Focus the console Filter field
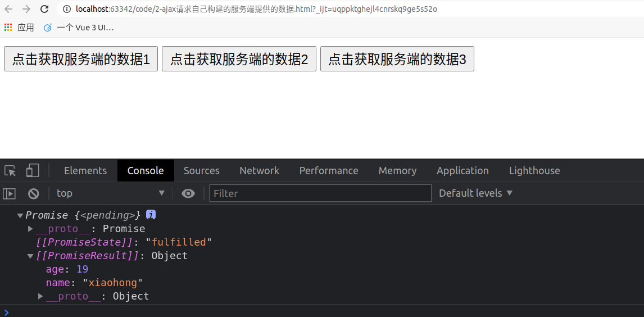 (x=320, y=193)
